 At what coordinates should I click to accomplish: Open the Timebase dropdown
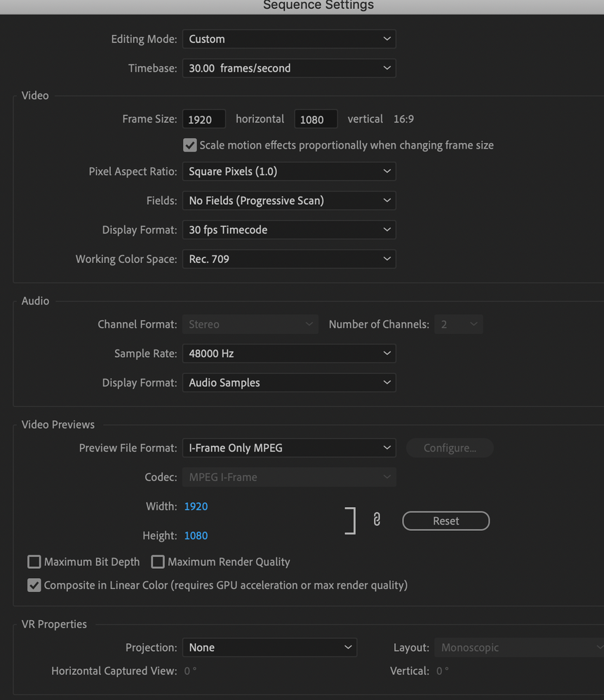(289, 68)
